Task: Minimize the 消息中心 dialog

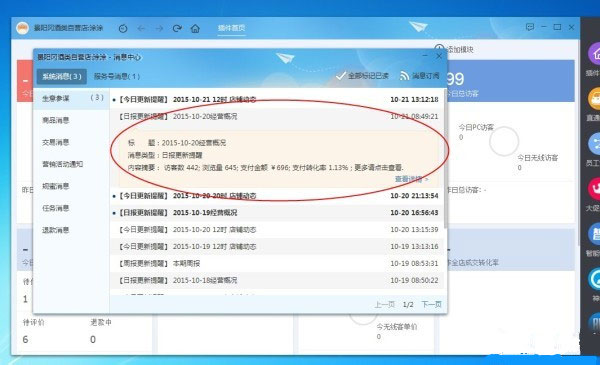Action: pos(425,56)
